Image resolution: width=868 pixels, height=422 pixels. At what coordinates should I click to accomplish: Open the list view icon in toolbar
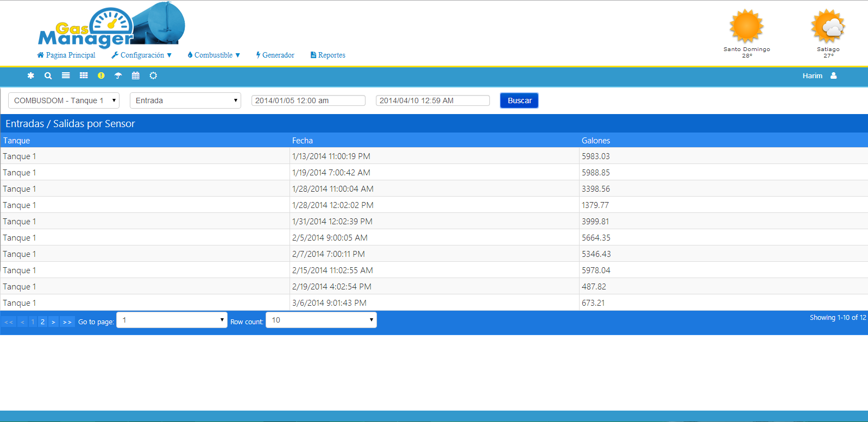coord(66,75)
